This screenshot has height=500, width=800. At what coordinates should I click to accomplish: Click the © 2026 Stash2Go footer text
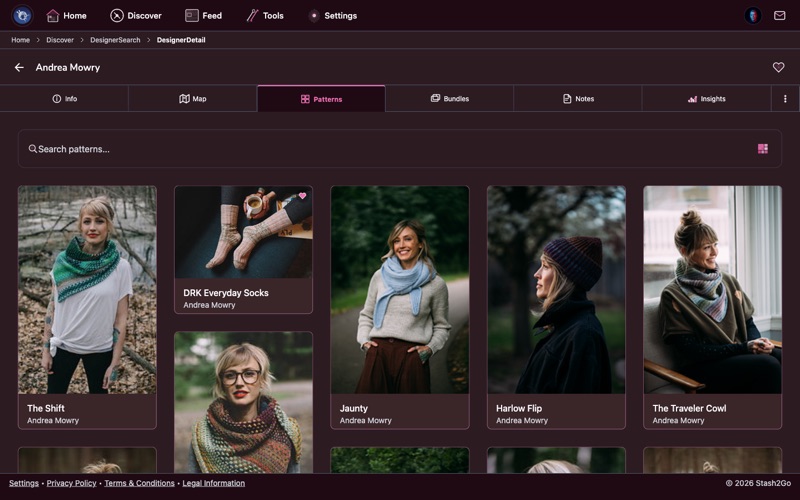coord(758,483)
